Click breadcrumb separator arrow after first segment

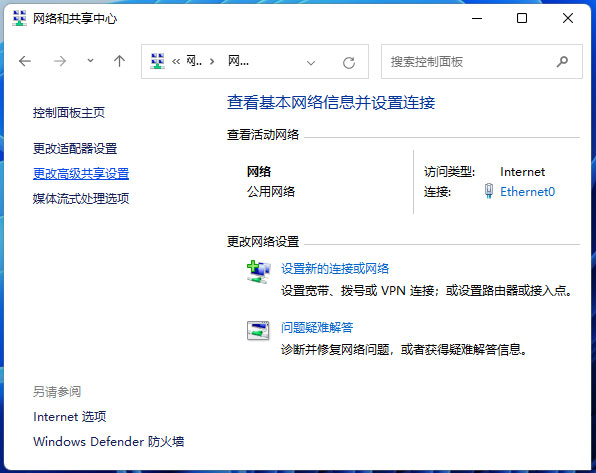coord(212,62)
